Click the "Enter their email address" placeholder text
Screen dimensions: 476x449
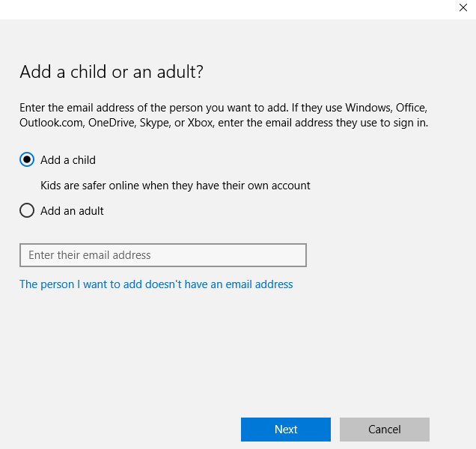90,255
